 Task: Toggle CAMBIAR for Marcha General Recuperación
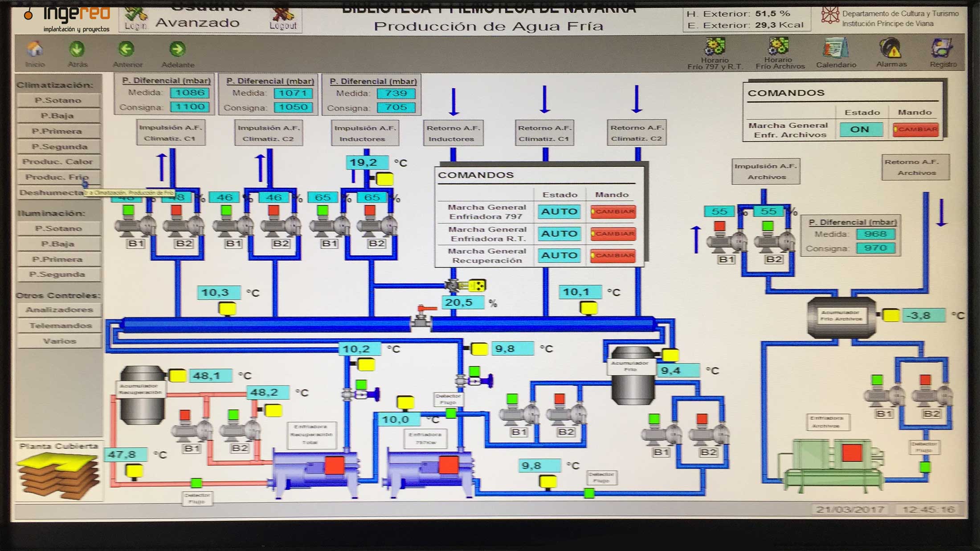[x=613, y=255]
